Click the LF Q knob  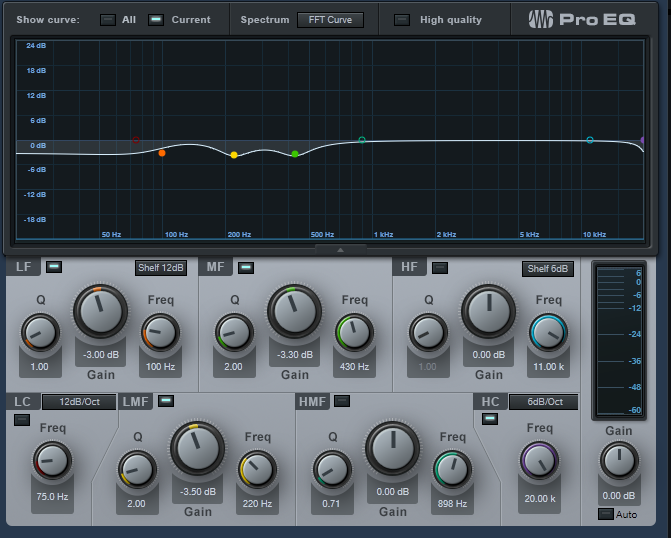pos(40,333)
